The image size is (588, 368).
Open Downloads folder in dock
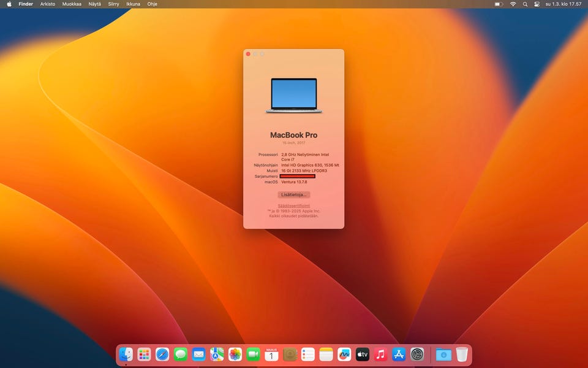click(443, 354)
